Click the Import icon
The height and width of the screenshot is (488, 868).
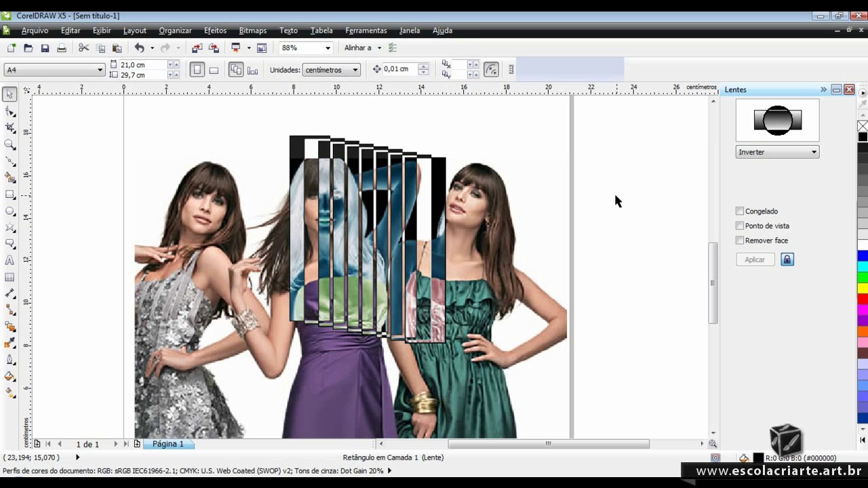[197, 48]
